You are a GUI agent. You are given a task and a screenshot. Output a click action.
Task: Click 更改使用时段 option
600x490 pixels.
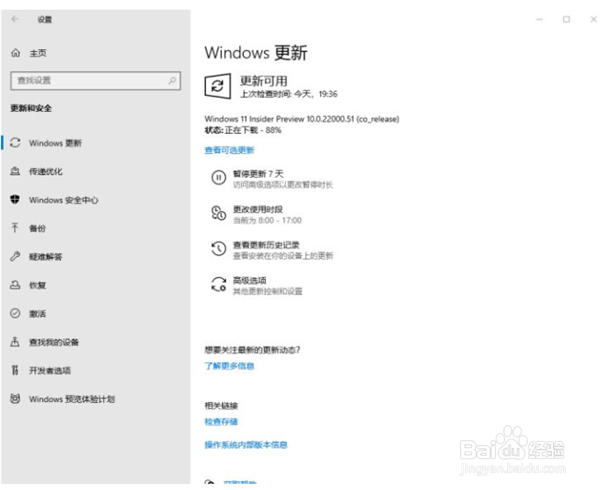pyautogui.click(x=256, y=214)
